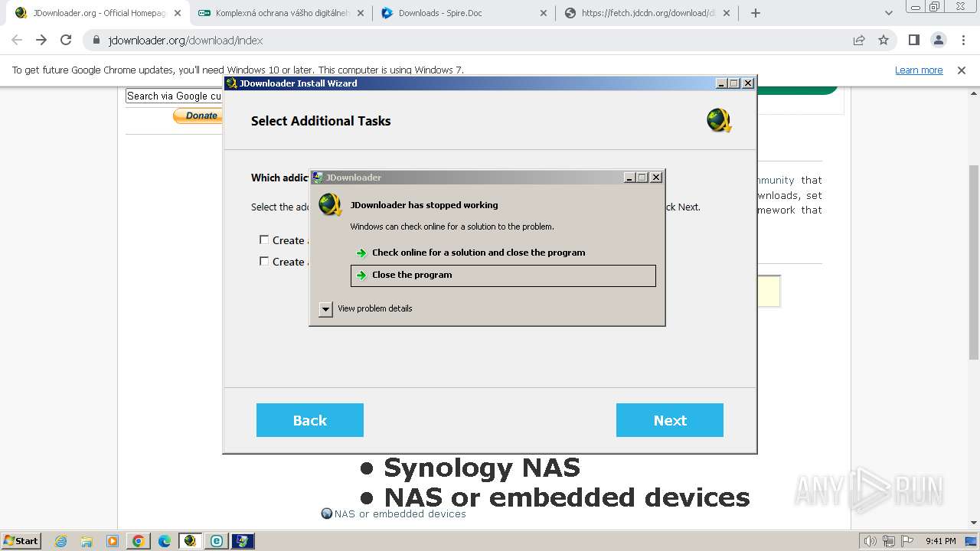
Task: Open volume control in system tray
Action: pyautogui.click(x=871, y=541)
